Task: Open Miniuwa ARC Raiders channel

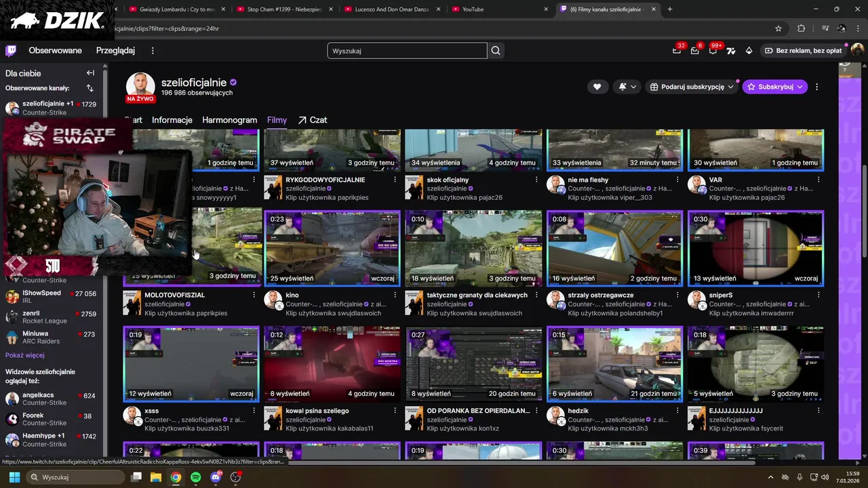Action: [x=52, y=338]
